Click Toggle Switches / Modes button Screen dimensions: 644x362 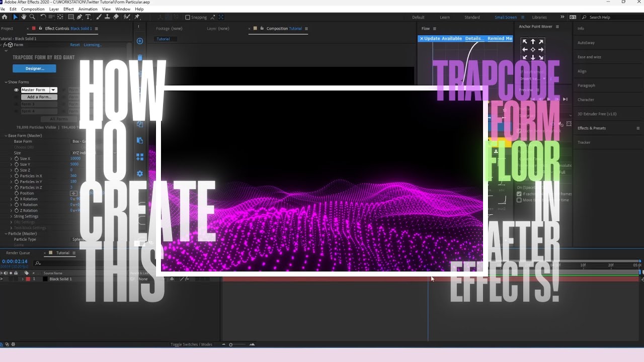point(191,344)
